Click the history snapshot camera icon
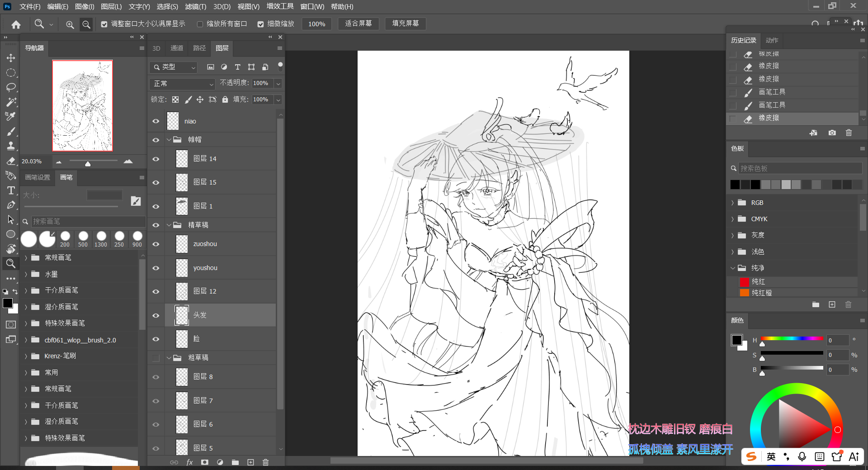 tap(832, 133)
